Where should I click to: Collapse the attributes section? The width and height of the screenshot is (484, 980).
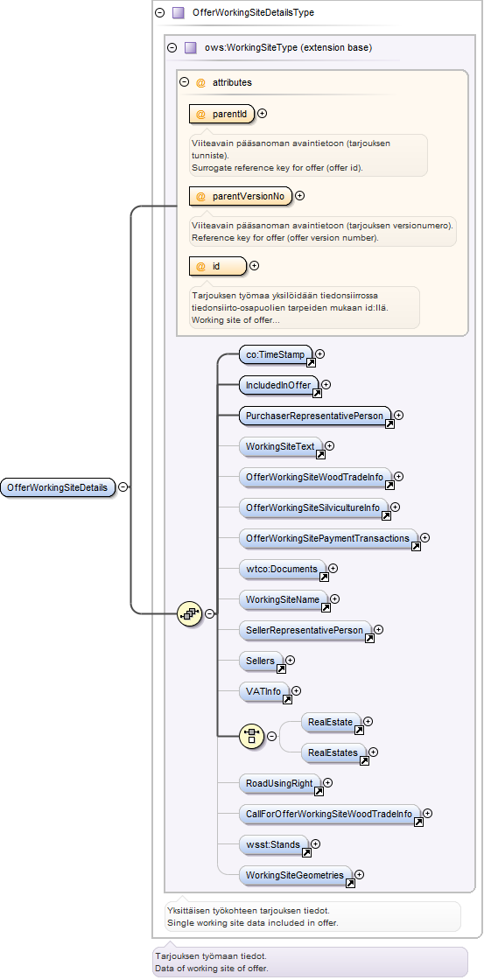click(x=184, y=82)
